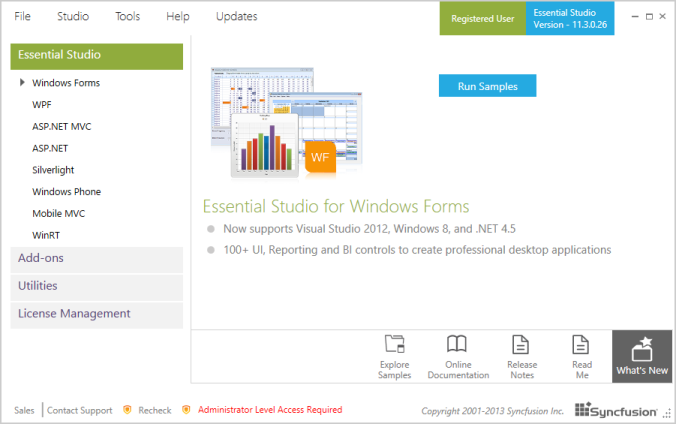This screenshot has width=676, height=424.
Task: Expand the Add-ons section
Action: click(97, 260)
